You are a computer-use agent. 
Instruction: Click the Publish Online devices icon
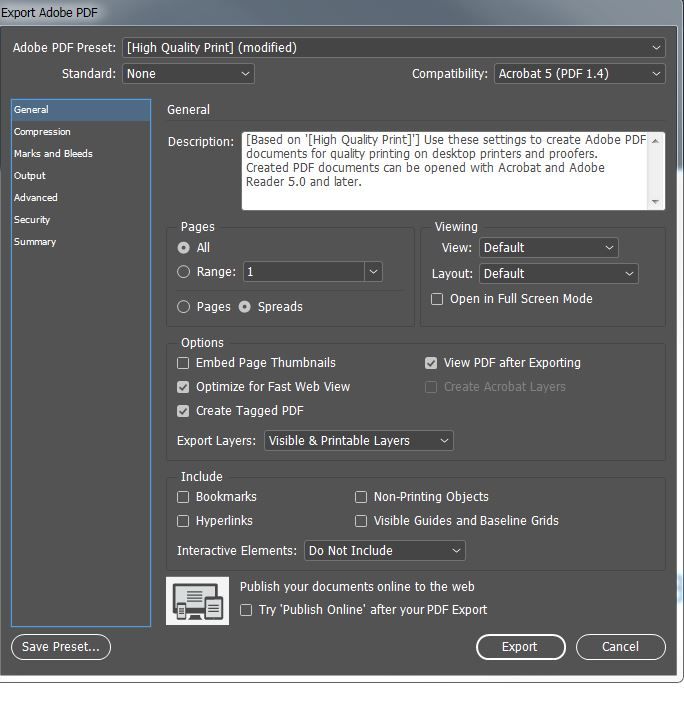click(x=197, y=601)
